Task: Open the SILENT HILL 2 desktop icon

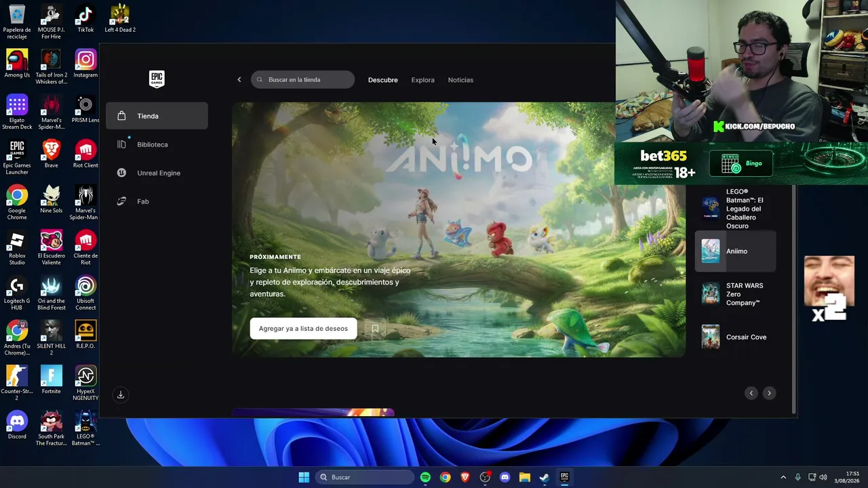Action: [x=51, y=339]
